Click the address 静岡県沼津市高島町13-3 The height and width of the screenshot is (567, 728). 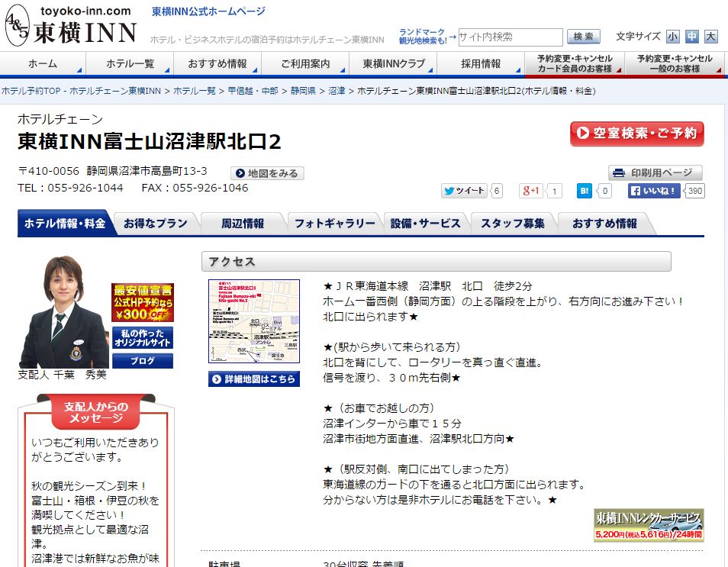[x=147, y=171]
